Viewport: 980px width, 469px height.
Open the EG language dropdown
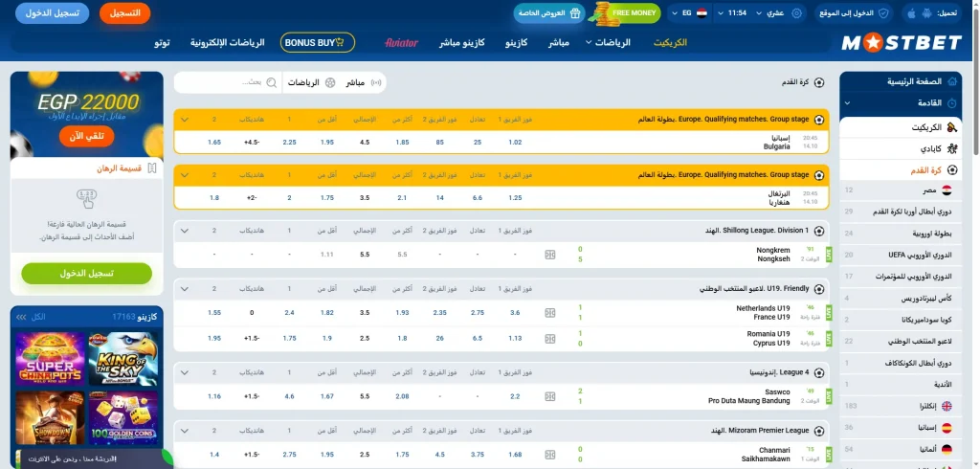tap(695, 13)
